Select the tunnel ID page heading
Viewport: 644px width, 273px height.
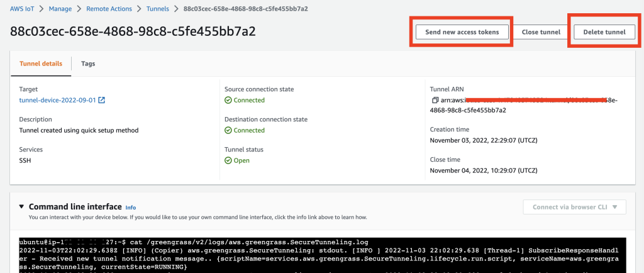pos(133,31)
